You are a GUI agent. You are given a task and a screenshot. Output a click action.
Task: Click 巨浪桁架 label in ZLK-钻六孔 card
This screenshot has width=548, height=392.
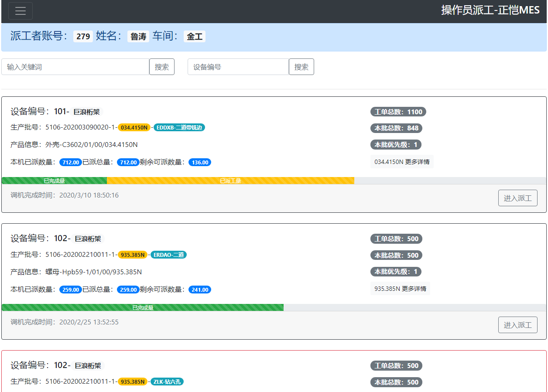(x=88, y=366)
